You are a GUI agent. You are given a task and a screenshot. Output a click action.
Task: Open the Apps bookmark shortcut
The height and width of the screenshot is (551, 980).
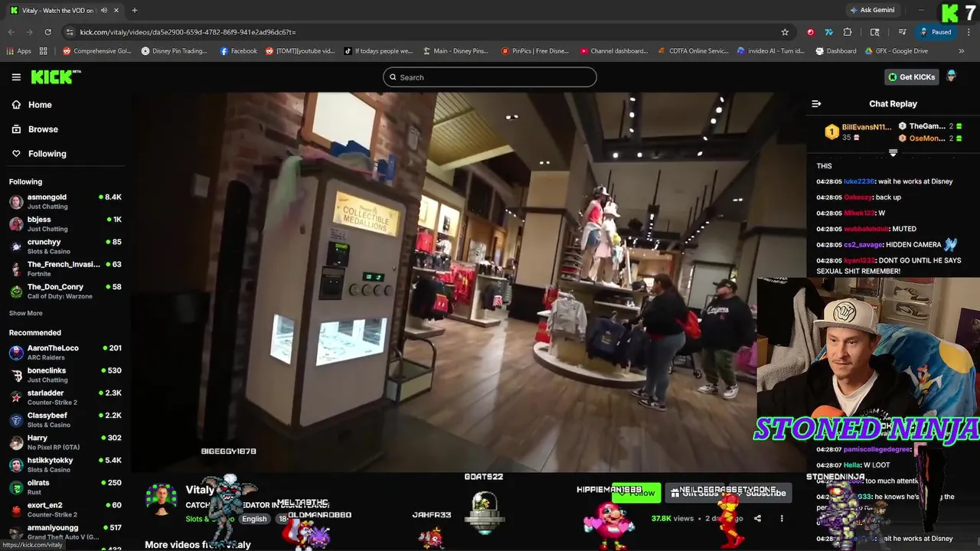point(18,51)
